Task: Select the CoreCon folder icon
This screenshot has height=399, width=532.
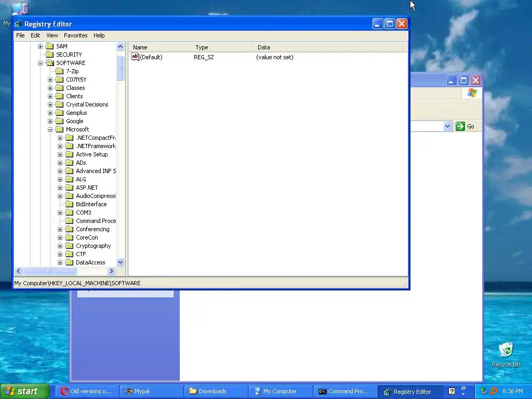Action: pyautogui.click(x=70, y=237)
